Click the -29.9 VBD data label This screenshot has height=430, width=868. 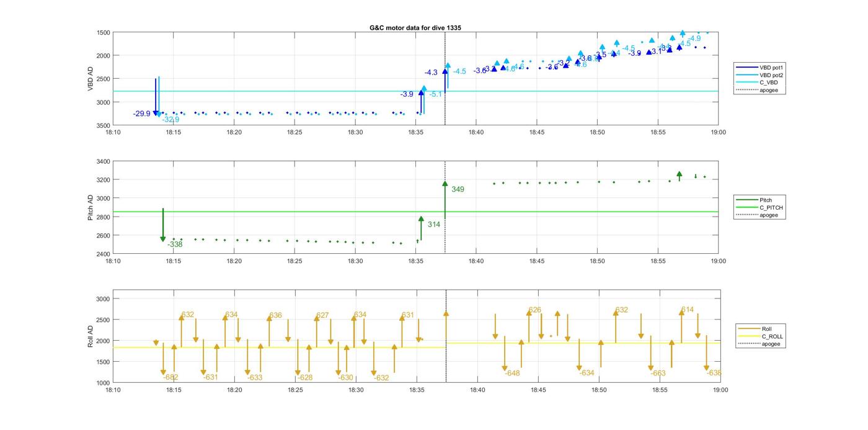(x=141, y=114)
